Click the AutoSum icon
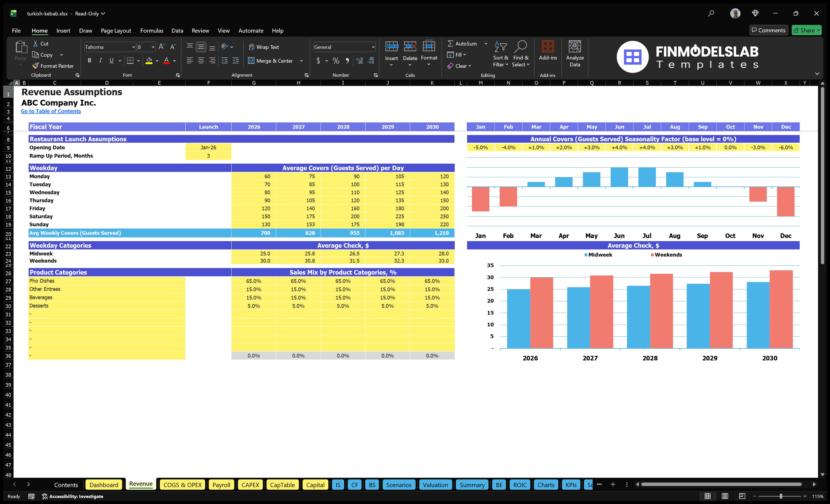Viewport: 830px width, 504px height. pyautogui.click(x=451, y=43)
